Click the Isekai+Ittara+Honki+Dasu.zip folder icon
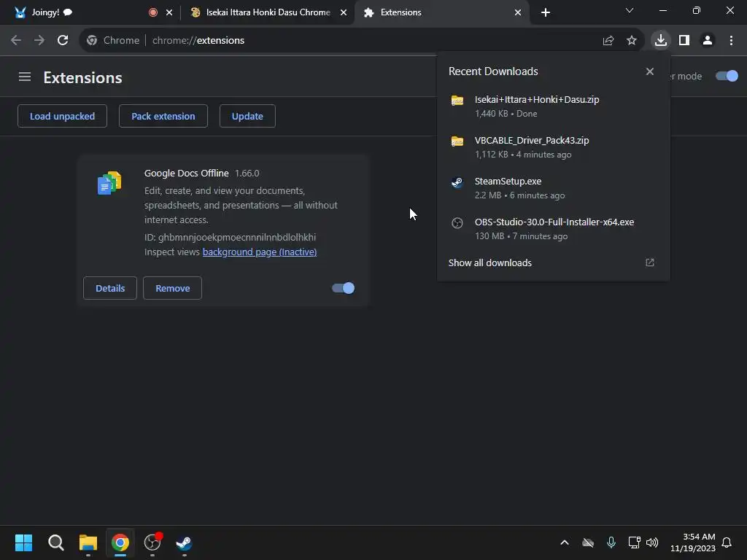Viewport: 747px width, 560px height. tap(457, 101)
